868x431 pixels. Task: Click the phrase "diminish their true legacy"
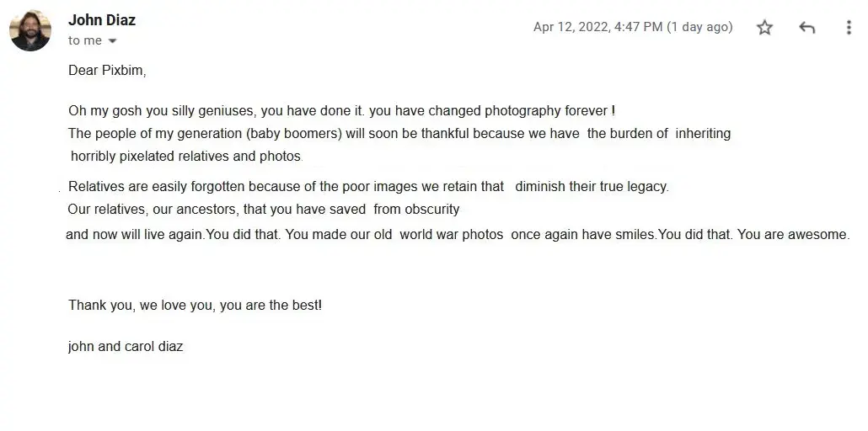click(591, 187)
